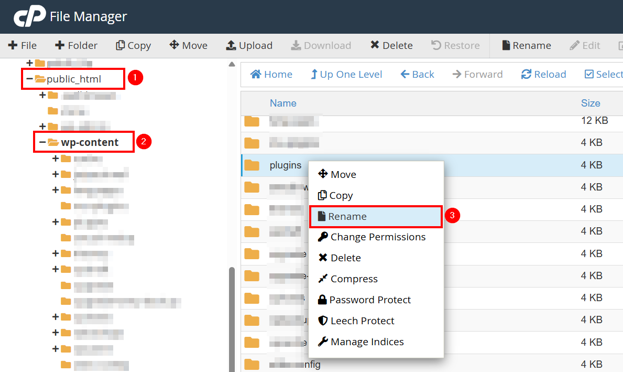This screenshot has width=623, height=372.
Task: Go Forward in file navigation
Action: (478, 74)
